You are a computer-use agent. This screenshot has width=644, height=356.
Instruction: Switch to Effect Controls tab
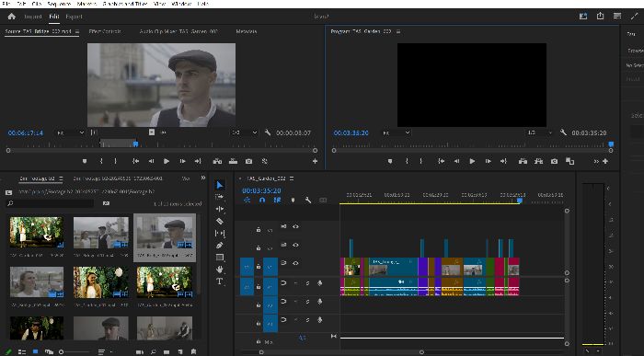point(105,31)
